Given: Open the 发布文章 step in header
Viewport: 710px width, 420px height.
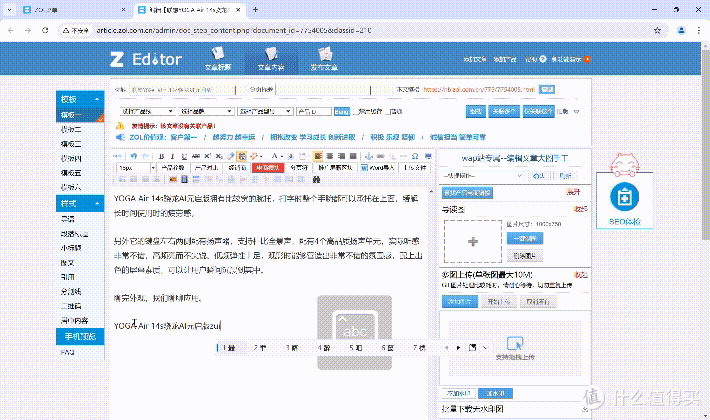Looking at the screenshot, I should (324, 59).
